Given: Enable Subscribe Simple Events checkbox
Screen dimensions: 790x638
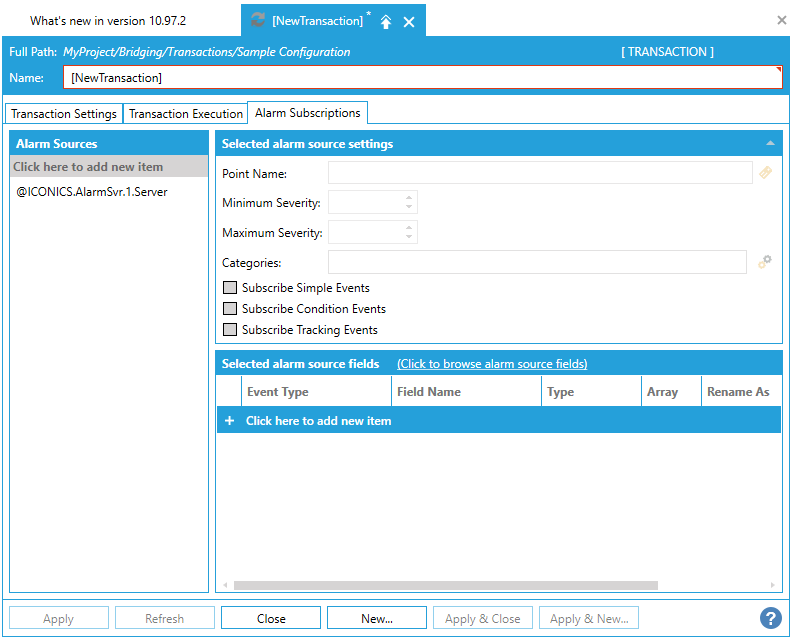Looking at the screenshot, I should pos(230,288).
